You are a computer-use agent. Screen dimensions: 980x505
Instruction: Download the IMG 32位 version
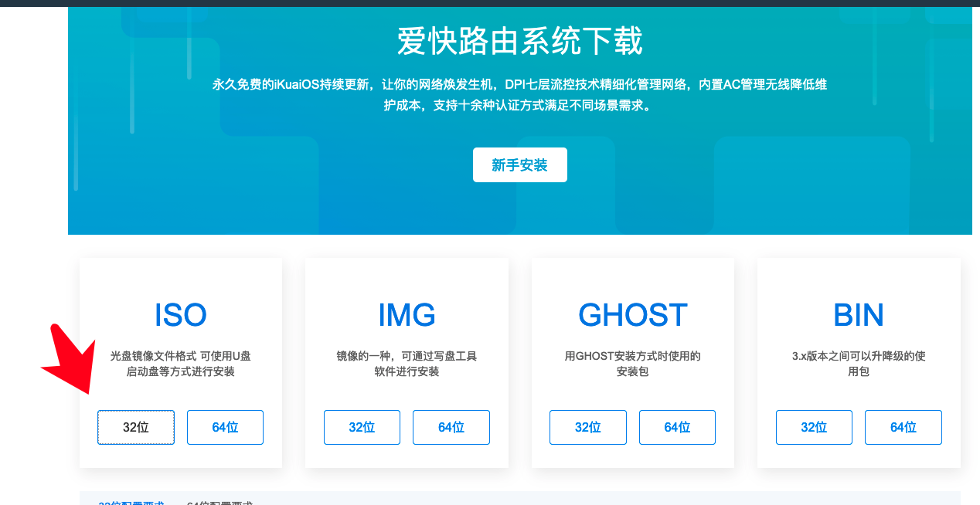(x=362, y=427)
